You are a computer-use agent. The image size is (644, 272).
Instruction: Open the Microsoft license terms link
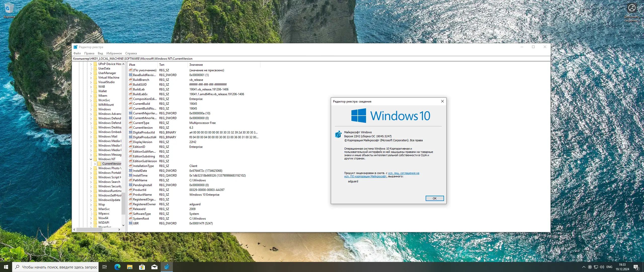tap(404, 173)
